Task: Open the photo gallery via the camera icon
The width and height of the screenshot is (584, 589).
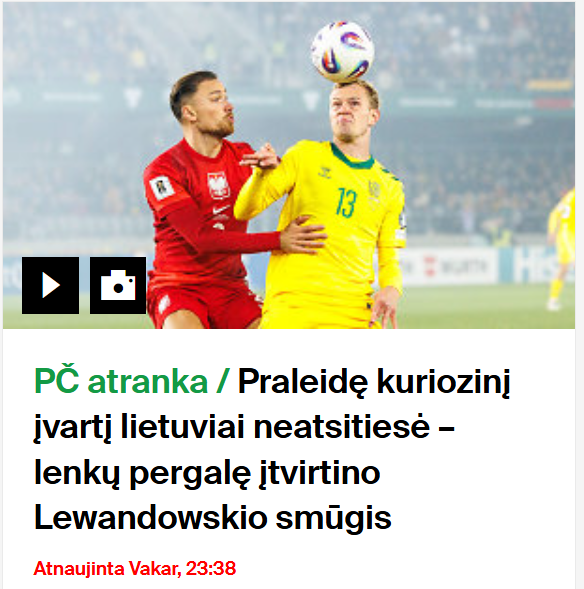Action: click(118, 285)
